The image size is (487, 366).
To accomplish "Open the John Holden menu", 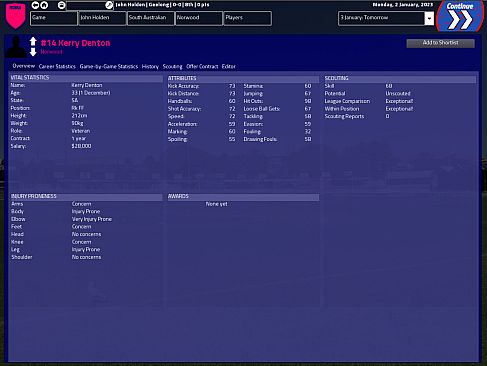I will point(102,18).
